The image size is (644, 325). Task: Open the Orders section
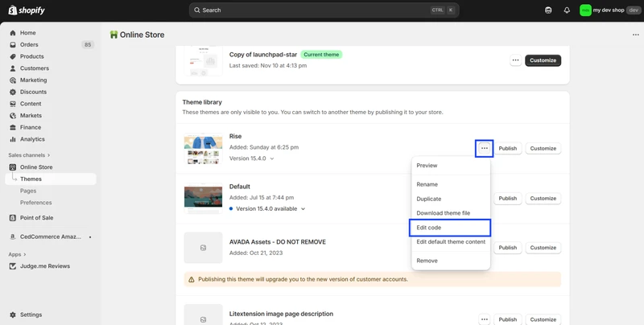[29, 45]
